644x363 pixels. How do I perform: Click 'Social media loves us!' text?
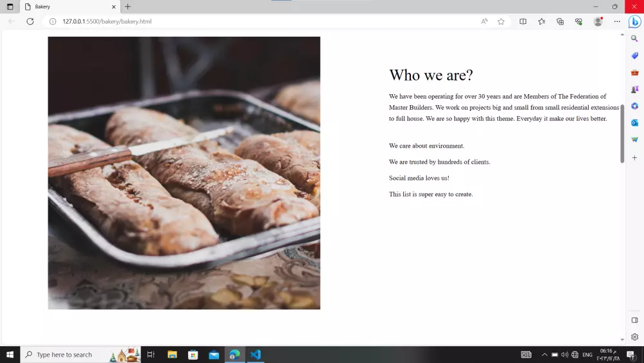[x=419, y=178]
